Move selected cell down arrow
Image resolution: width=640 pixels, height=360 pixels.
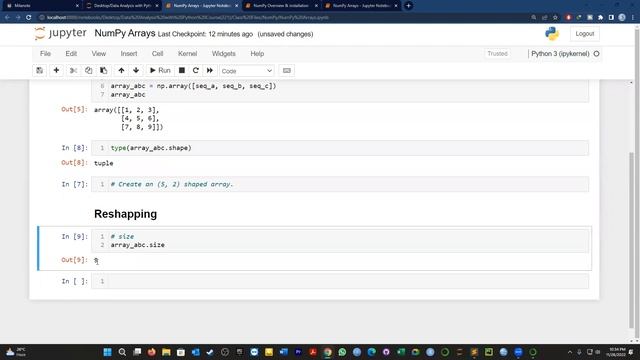[136, 71]
